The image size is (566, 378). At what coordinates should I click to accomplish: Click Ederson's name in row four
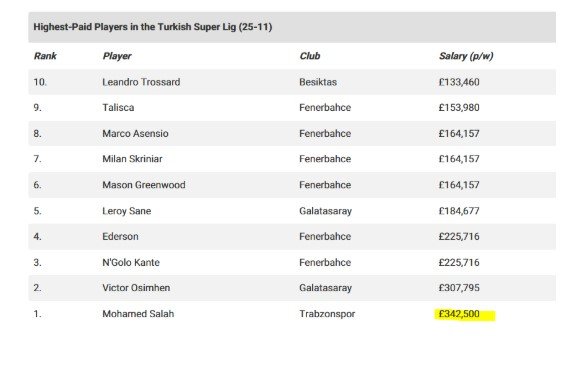point(120,236)
